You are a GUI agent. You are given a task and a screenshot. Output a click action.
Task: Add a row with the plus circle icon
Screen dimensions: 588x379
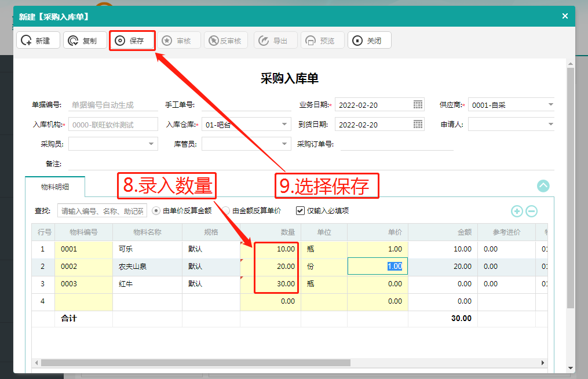point(517,212)
